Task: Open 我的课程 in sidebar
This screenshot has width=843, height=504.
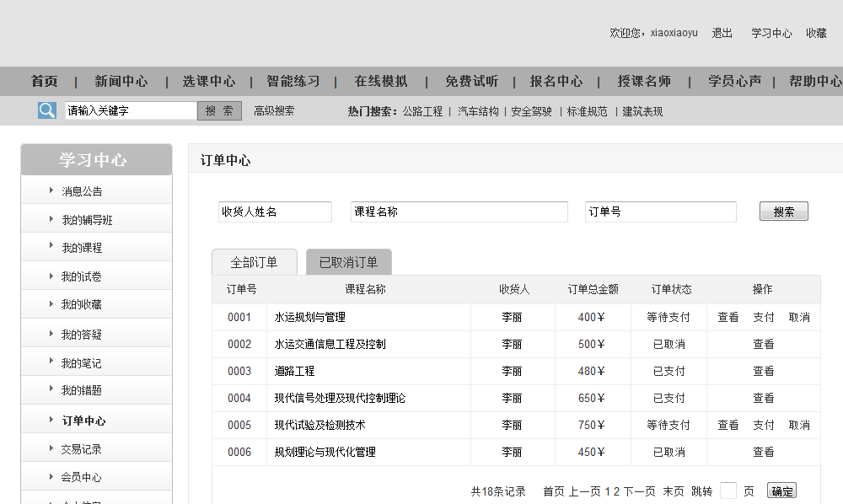Action: 81,248
